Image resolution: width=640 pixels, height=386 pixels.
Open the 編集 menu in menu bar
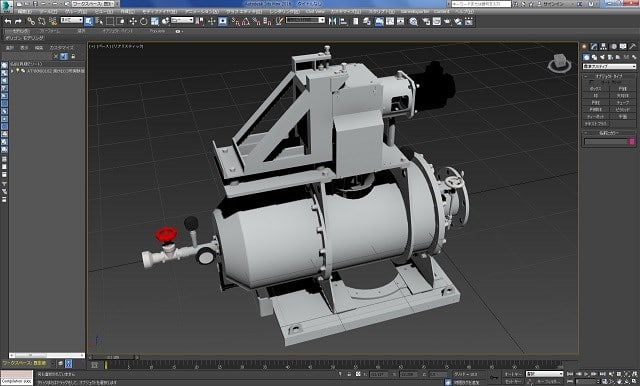(x=24, y=12)
